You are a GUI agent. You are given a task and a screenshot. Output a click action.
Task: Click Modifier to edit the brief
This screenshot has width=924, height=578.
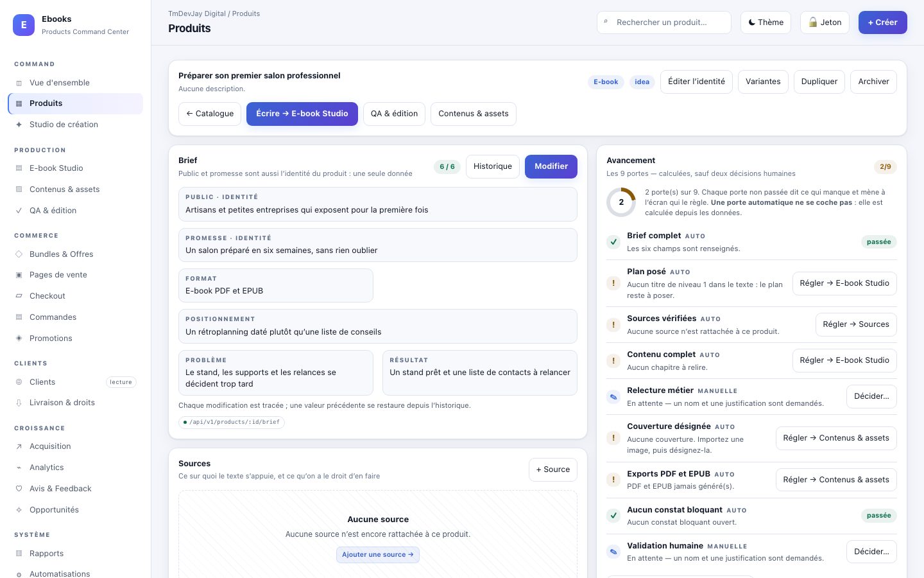(551, 166)
